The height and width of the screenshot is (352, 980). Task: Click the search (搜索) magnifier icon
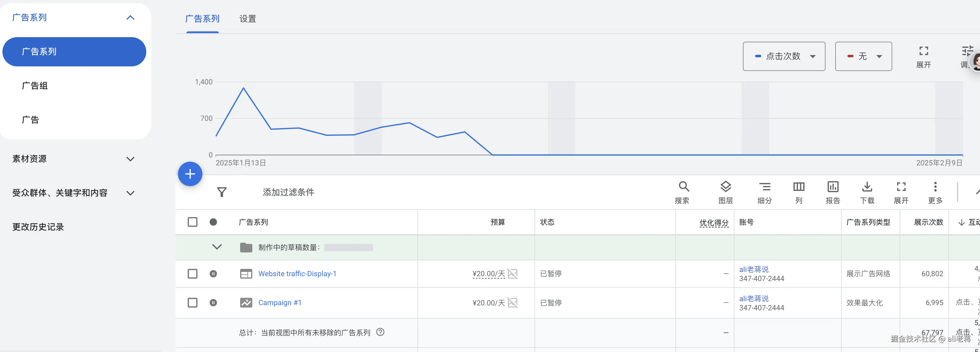(684, 187)
